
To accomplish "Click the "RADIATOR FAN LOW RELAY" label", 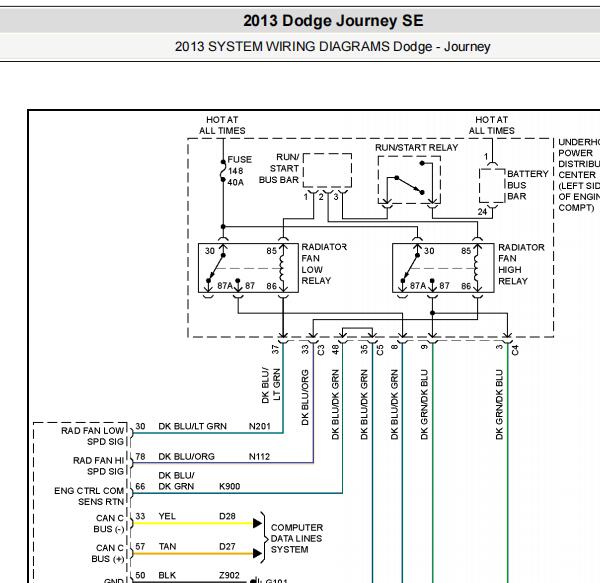I will click(x=324, y=264).
